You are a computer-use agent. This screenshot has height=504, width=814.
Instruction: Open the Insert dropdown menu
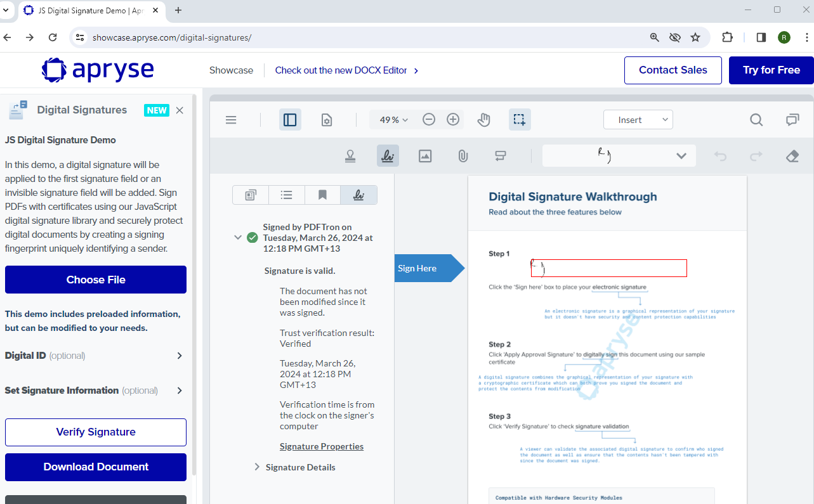point(638,119)
